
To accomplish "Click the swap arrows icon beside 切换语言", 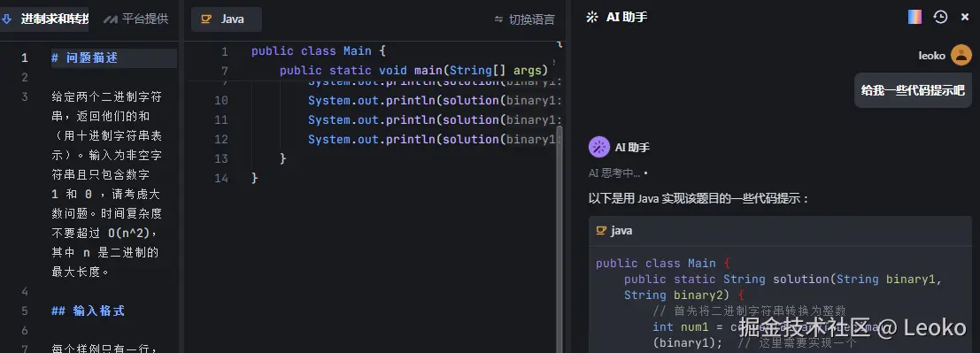I will [x=498, y=19].
